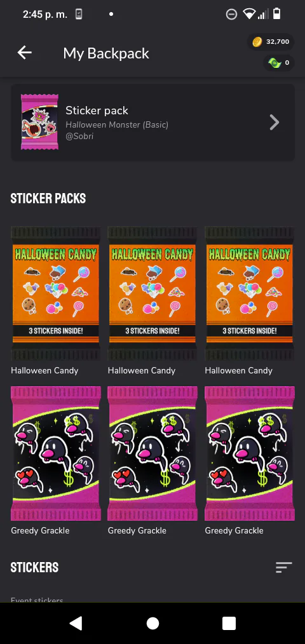Open the green cash balance counter
The height and width of the screenshot is (644, 305).
279,63
